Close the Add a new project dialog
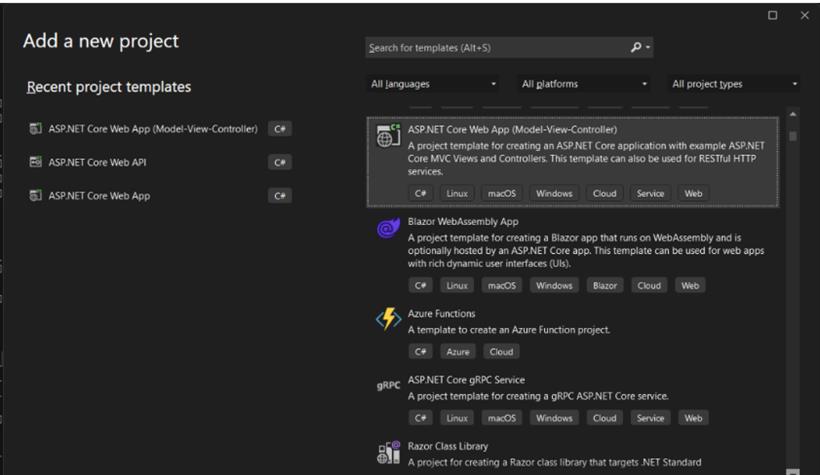 (x=805, y=15)
